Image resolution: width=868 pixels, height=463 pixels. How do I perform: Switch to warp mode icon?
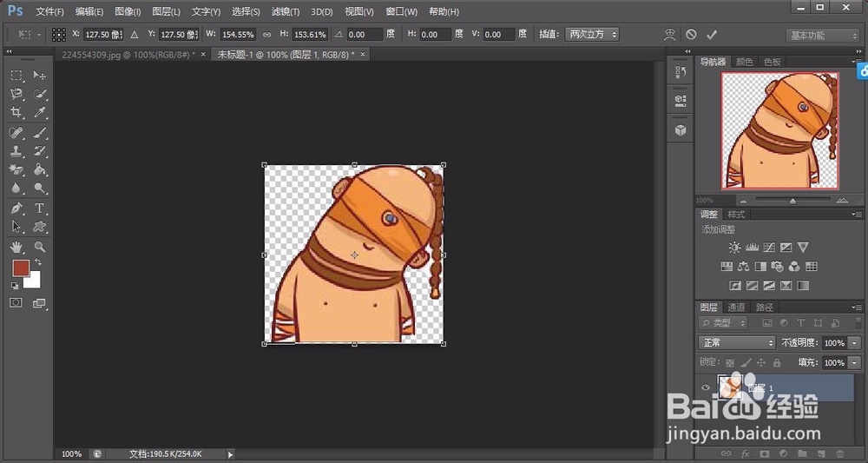pyautogui.click(x=670, y=35)
